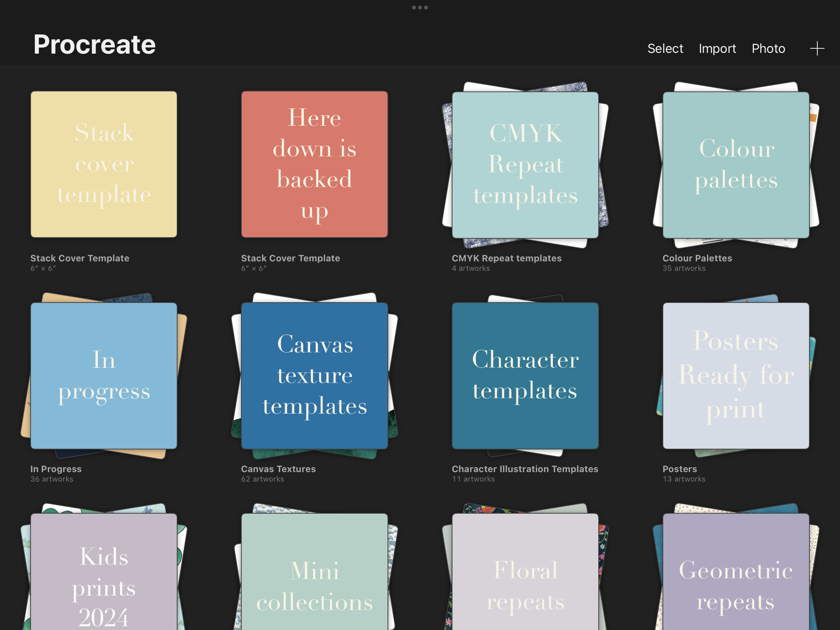
Task: Open the Colour palettes stack
Action: (736, 165)
